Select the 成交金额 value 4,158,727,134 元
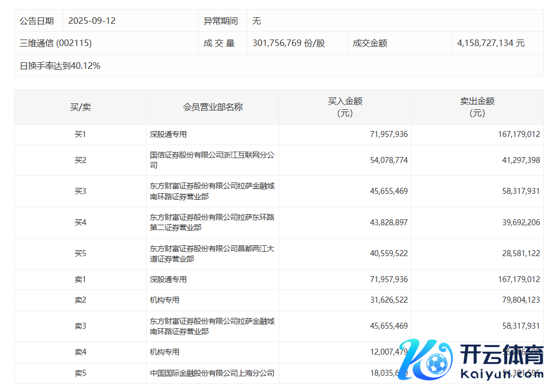Screen dimensions: 552x392 click(x=490, y=43)
